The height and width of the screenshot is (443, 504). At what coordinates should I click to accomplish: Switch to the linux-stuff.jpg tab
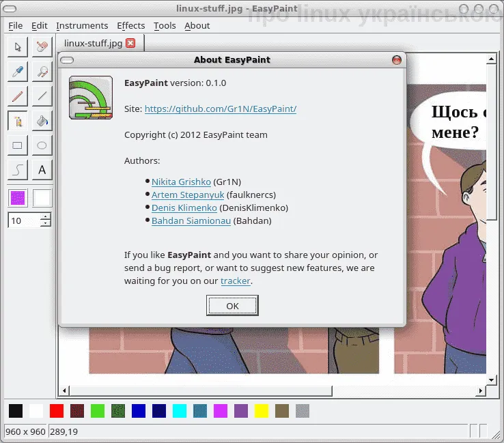point(93,43)
